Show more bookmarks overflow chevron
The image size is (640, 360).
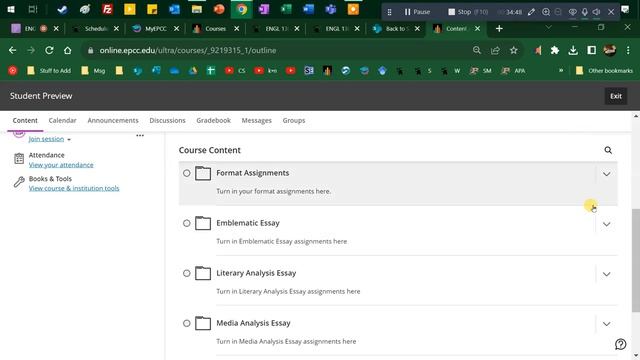point(561,70)
